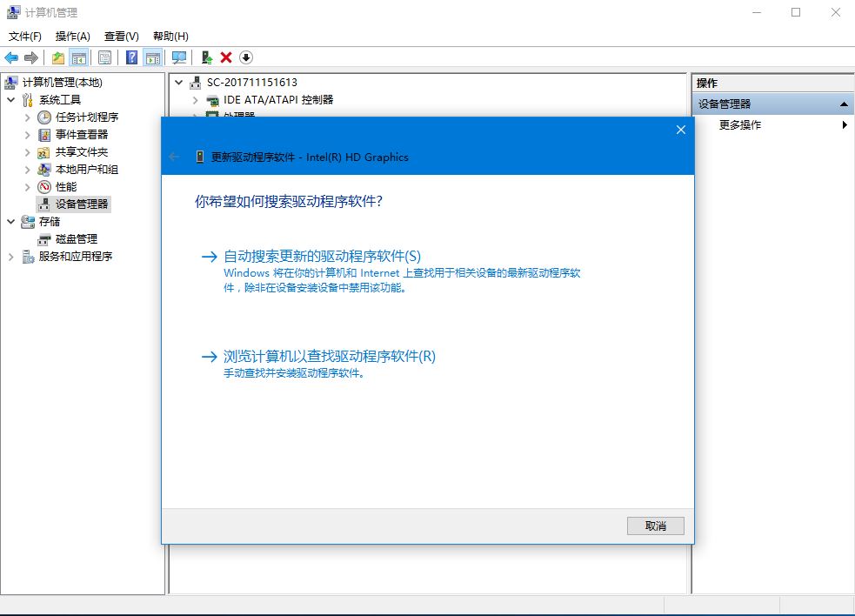Image resolution: width=855 pixels, height=616 pixels.
Task: Click the gray Forward arrow in the toolbar
Action: 31,57
